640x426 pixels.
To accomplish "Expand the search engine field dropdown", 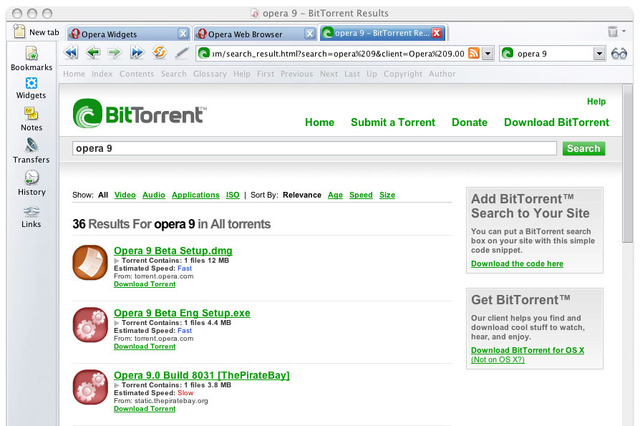I will click(x=599, y=53).
